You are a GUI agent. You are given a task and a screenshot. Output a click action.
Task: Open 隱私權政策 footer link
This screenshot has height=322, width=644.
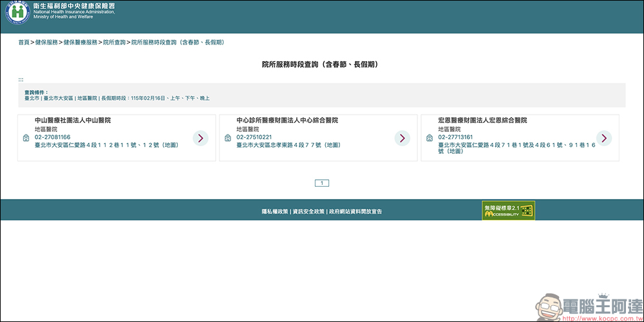275,211
